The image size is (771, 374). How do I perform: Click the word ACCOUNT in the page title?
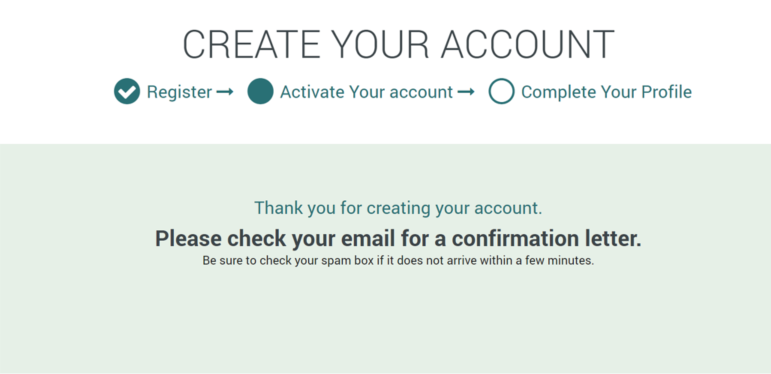tap(528, 44)
